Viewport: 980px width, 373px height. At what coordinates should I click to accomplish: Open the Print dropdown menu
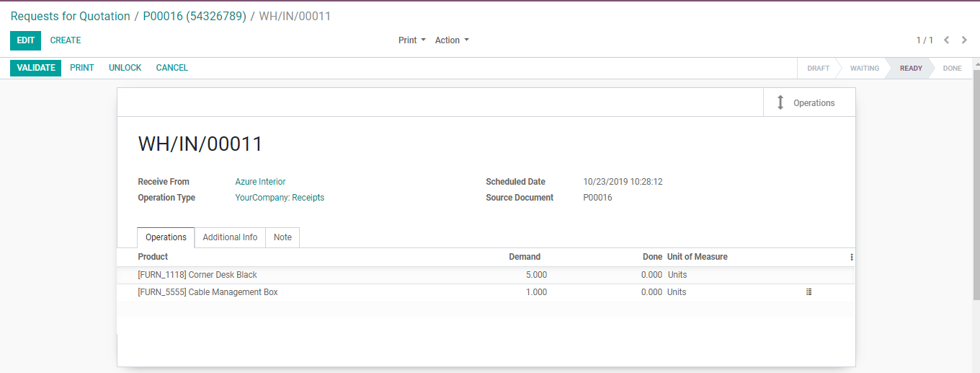412,40
